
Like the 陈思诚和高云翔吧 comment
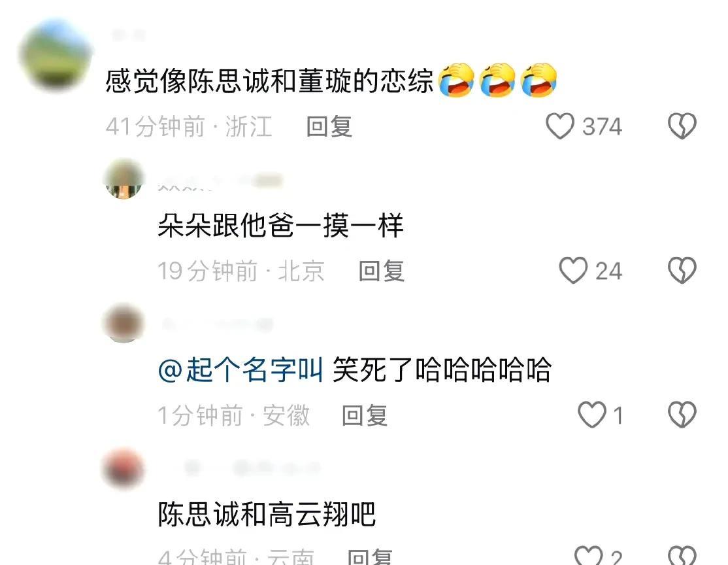588,555
